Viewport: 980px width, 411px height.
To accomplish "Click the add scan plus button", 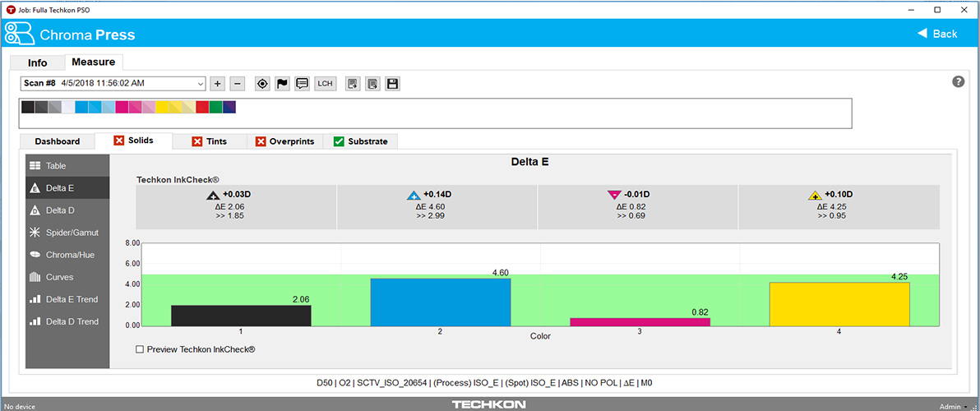I will (x=218, y=84).
